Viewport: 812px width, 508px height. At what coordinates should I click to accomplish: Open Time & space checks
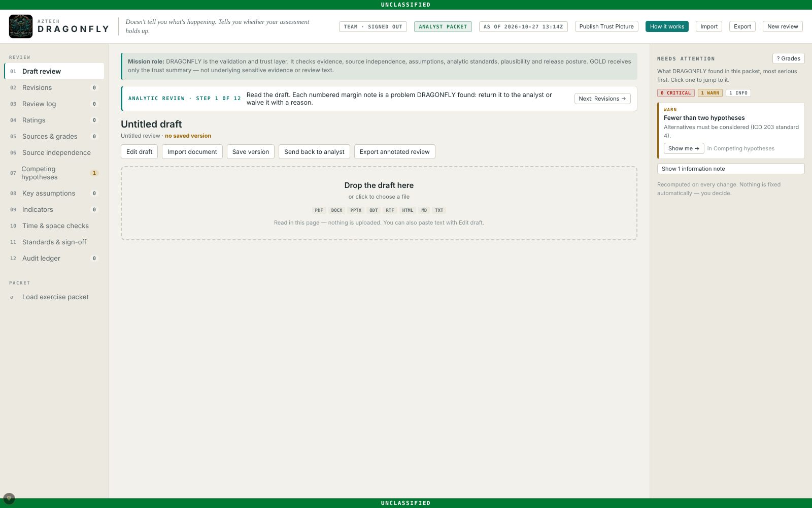[x=54, y=226]
